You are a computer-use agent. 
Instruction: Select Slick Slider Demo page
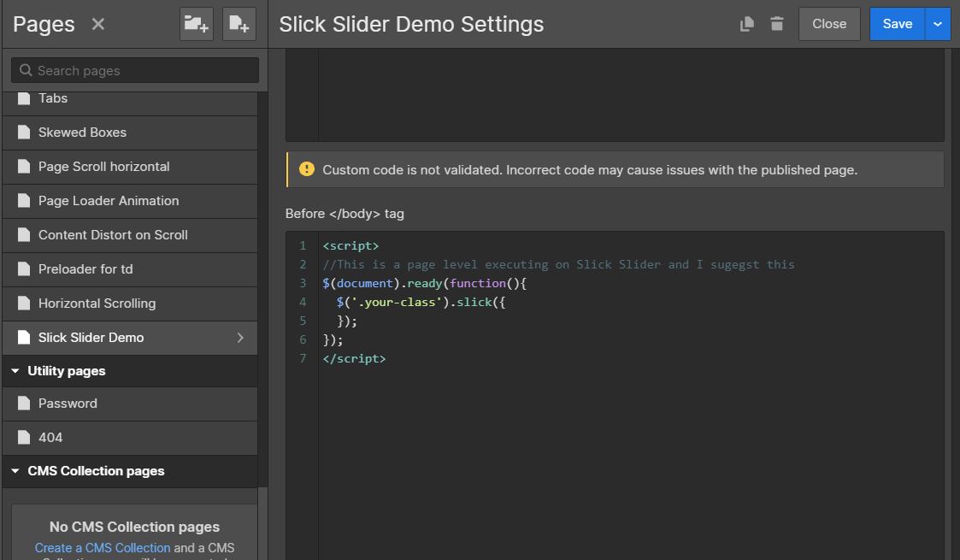coord(130,338)
